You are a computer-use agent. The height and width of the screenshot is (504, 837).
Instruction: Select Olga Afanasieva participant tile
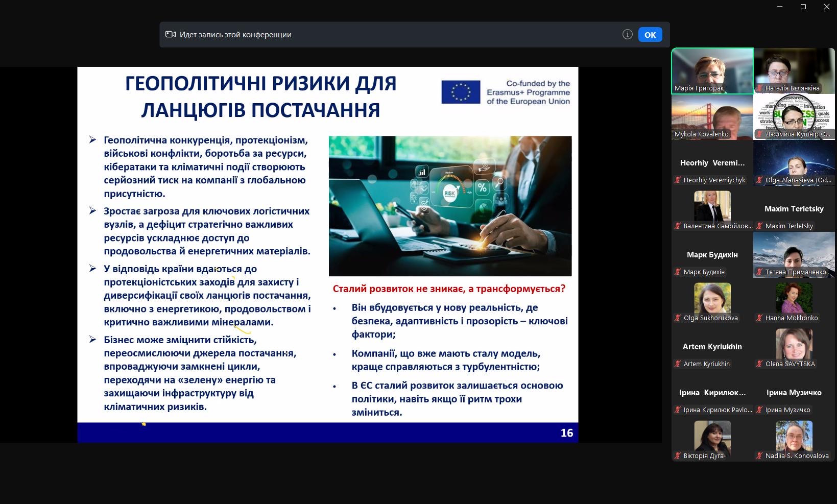tap(794, 163)
